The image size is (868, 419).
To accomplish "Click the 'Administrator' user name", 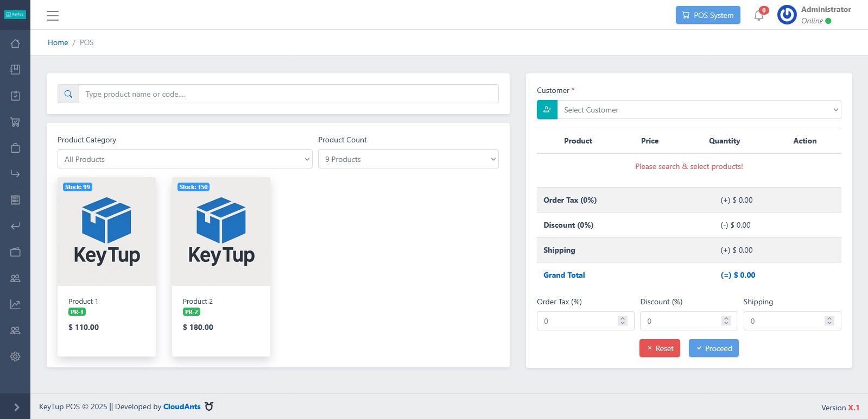I will click(x=826, y=9).
